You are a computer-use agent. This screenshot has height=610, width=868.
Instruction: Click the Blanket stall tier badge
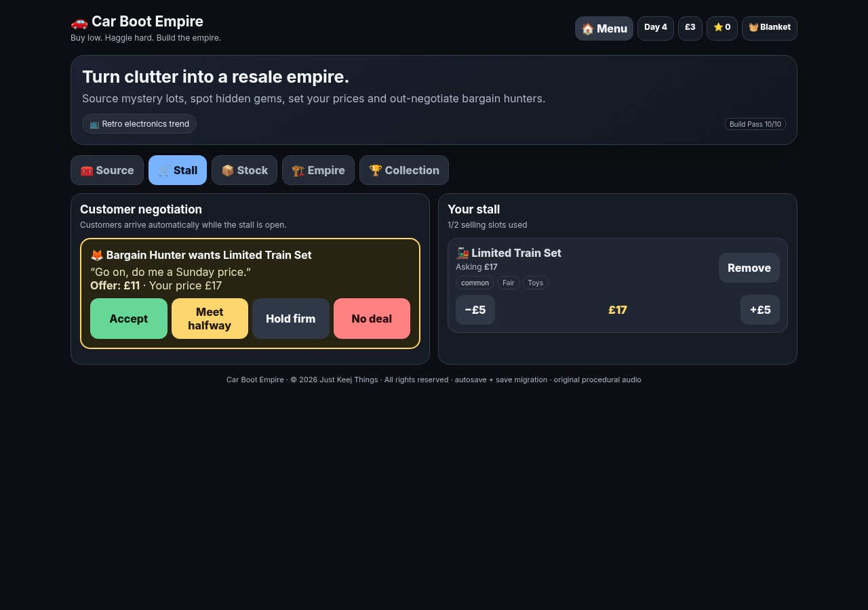coord(770,28)
